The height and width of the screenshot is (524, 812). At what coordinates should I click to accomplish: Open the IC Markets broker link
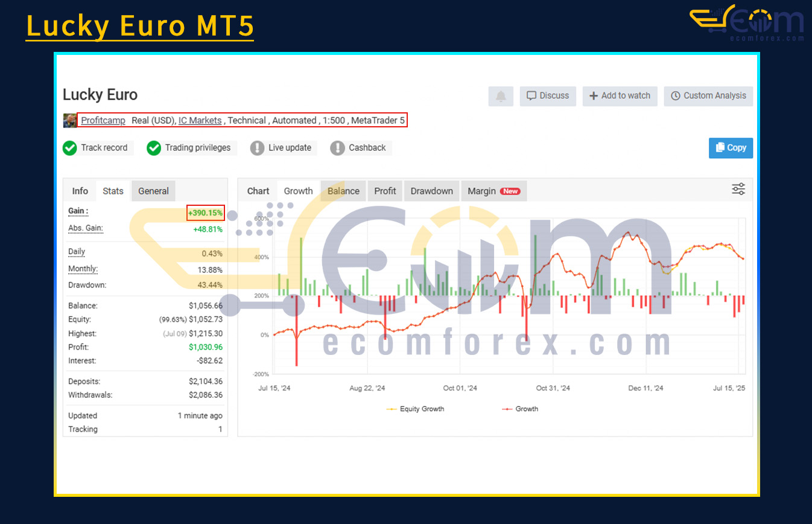click(200, 120)
